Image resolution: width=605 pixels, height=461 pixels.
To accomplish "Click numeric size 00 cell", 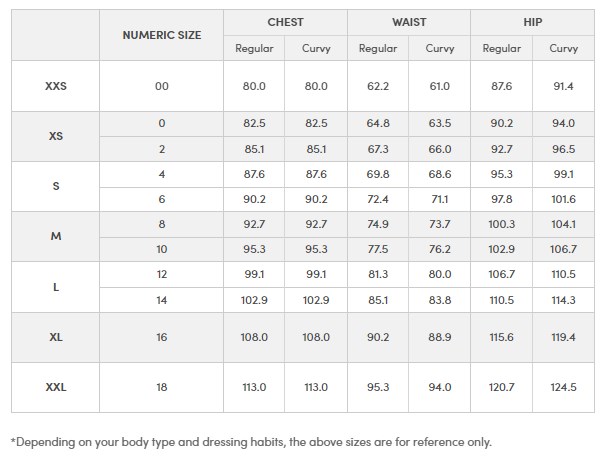I will (162, 86).
